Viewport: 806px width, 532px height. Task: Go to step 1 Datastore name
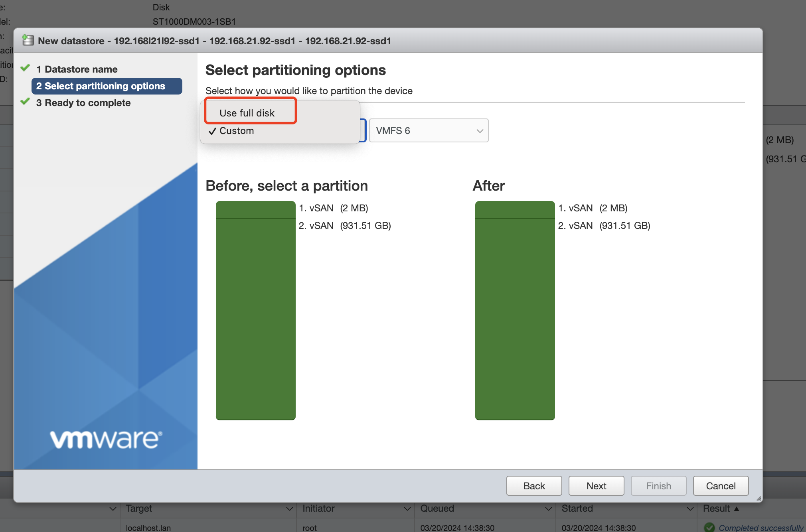tap(81, 69)
